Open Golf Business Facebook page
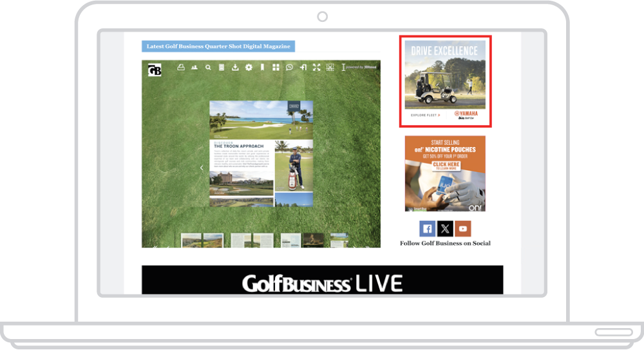The width and height of the screenshot is (644, 350). point(427,229)
